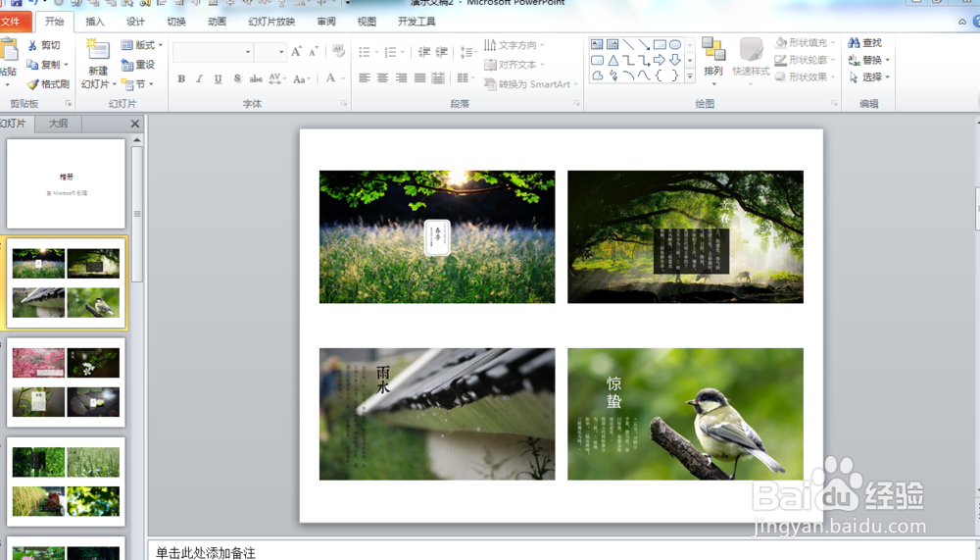Open the font name combo box
980x560 pixels.
click(213, 52)
